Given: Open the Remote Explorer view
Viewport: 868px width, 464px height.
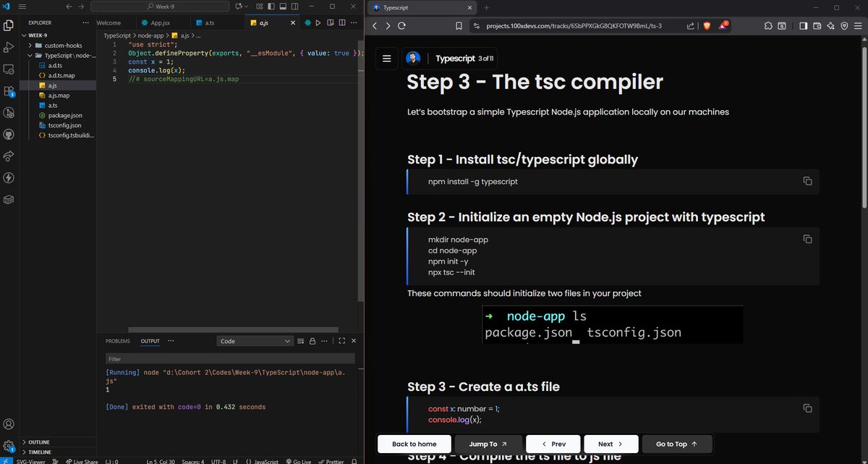Looking at the screenshot, I should click(x=9, y=69).
